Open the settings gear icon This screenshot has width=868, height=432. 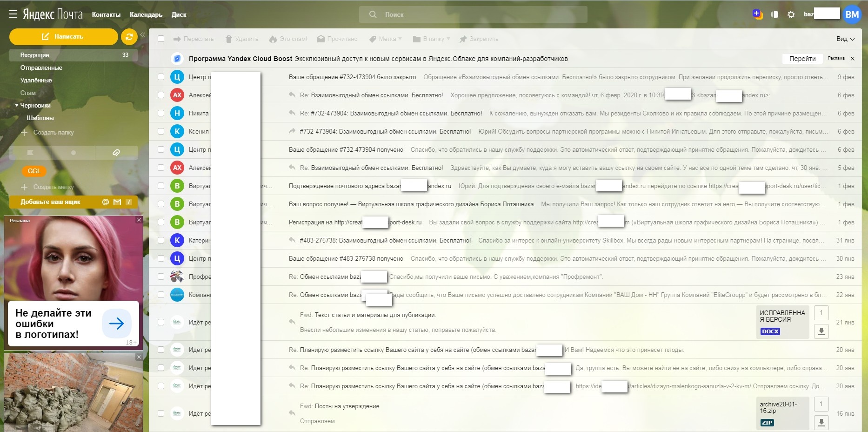pyautogui.click(x=791, y=14)
